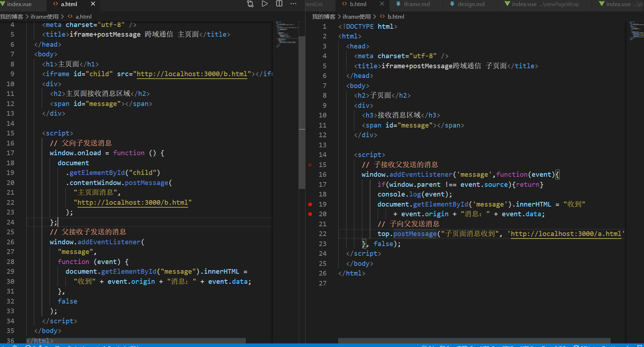The image size is (644, 347).
Task: Click the b.html minimap preview
Action: point(636,31)
